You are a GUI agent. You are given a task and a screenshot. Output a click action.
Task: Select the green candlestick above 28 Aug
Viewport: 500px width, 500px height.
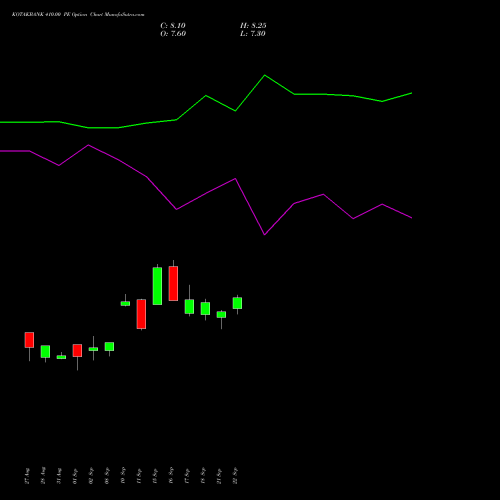click(45, 352)
